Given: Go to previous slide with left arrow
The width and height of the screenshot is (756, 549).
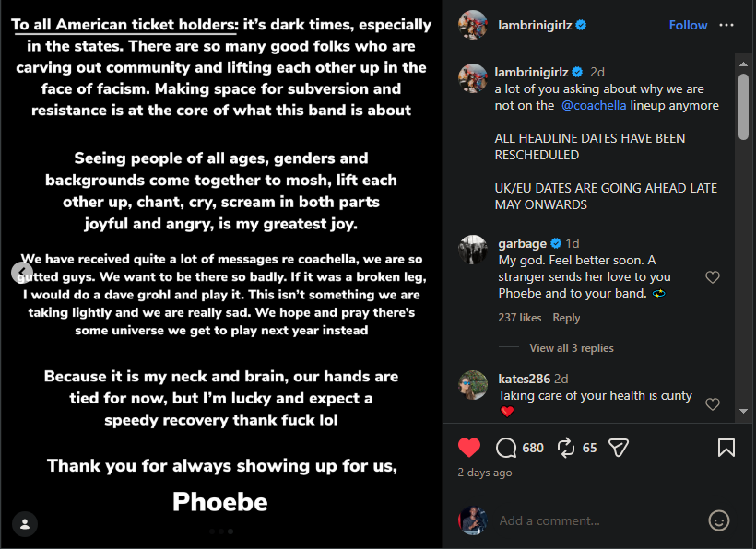Looking at the screenshot, I should pyautogui.click(x=21, y=272).
